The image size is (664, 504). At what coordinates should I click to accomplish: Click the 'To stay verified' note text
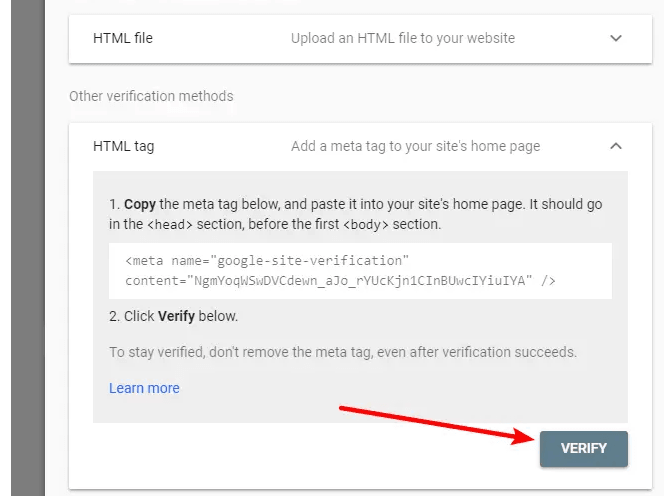pyautogui.click(x=343, y=352)
